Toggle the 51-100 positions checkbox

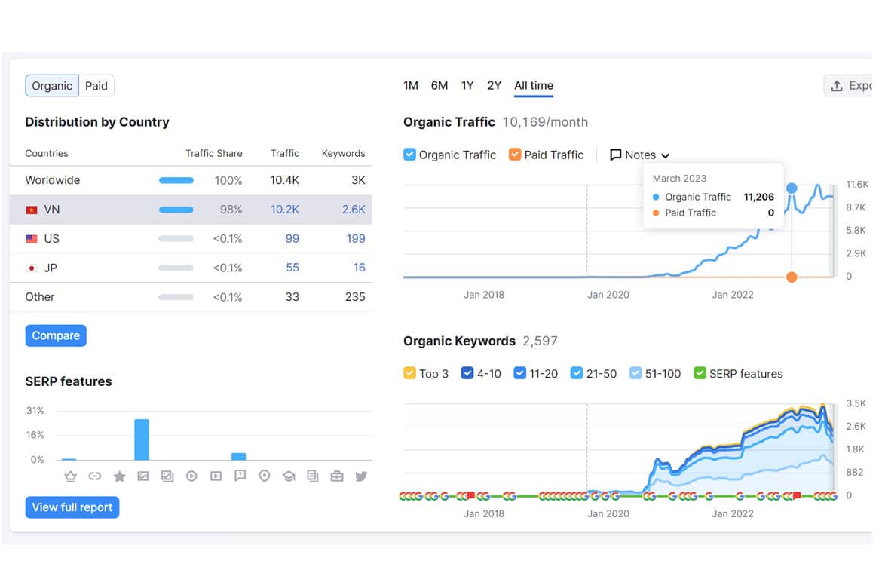pos(635,374)
